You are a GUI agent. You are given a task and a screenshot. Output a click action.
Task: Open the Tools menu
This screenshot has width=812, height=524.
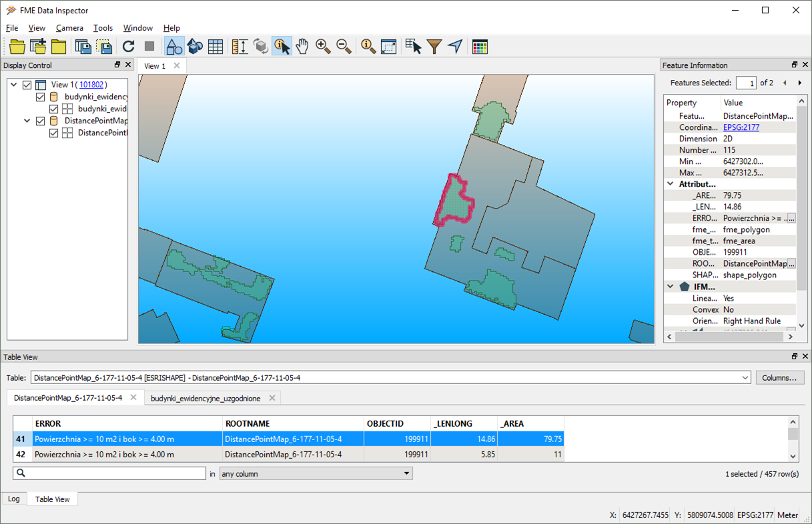tap(103, 28)
